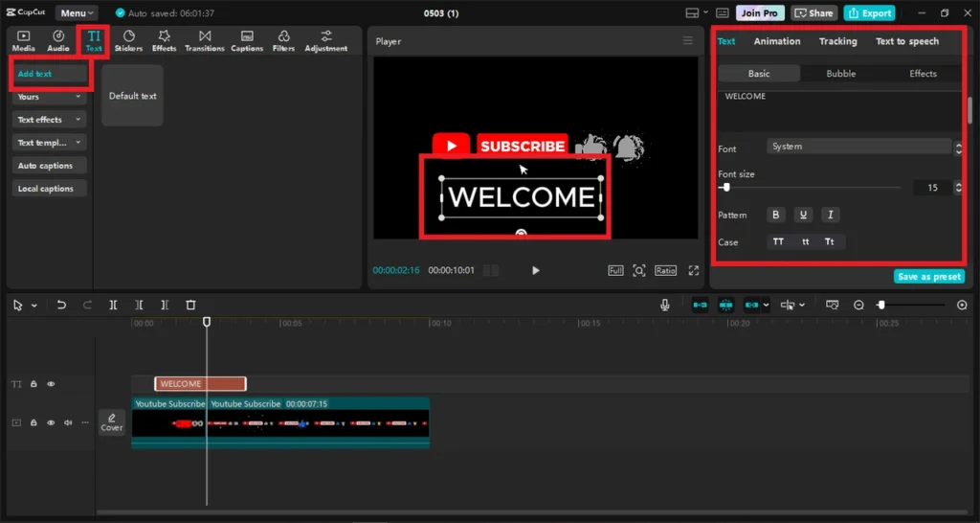Viewport: 980px width, 523px height.
Task: Switch to the Tracking tab
Action: [838, 41]
